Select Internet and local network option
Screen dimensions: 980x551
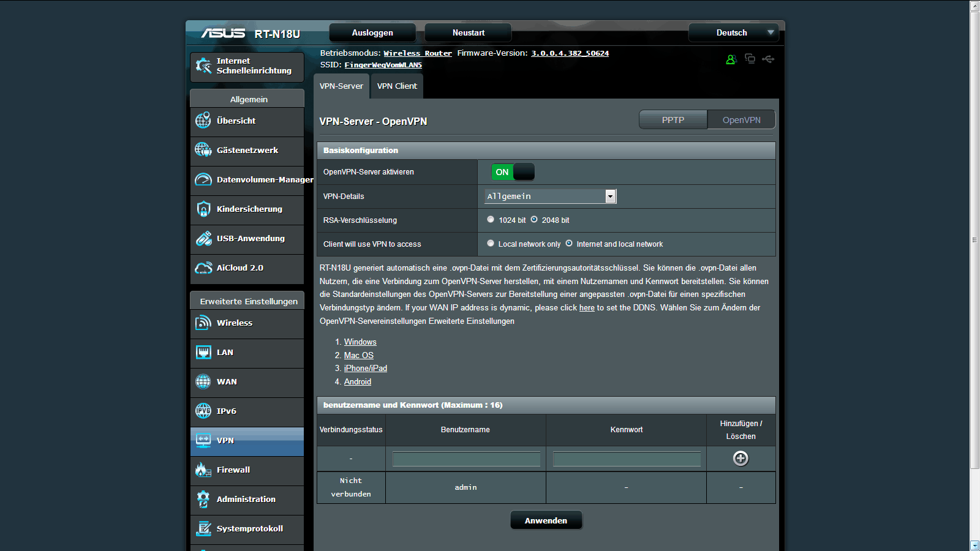[x=569, y=243]
